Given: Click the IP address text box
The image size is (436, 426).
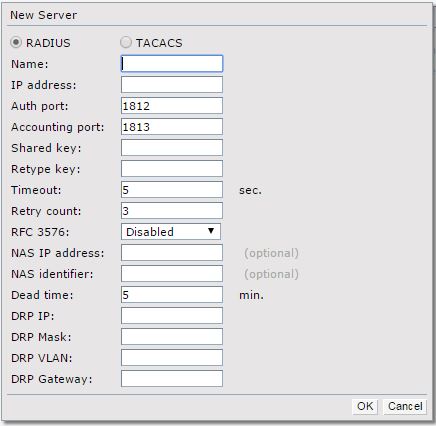Looking at the screenshot, I should tap(172, 85).
